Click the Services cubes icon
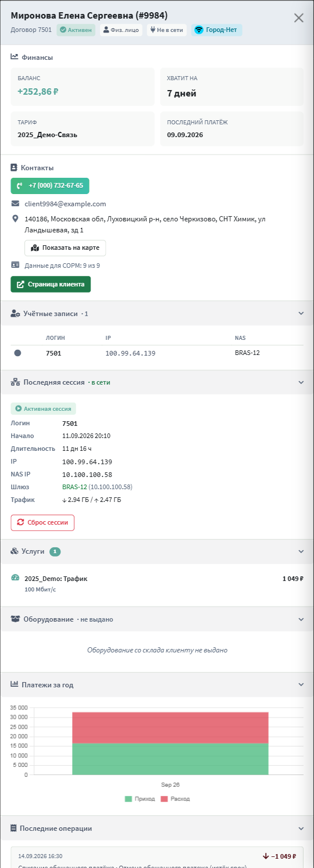 (15, 551)
